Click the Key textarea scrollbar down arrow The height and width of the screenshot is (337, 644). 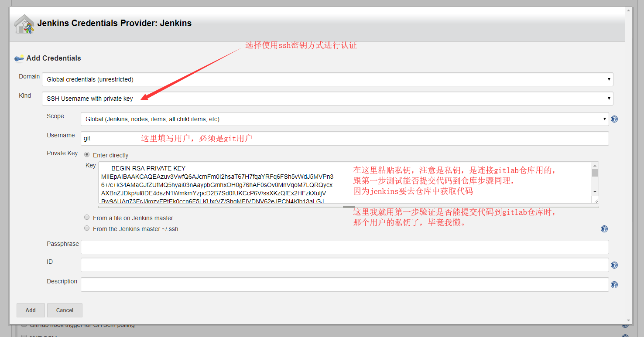pos(595,192)
